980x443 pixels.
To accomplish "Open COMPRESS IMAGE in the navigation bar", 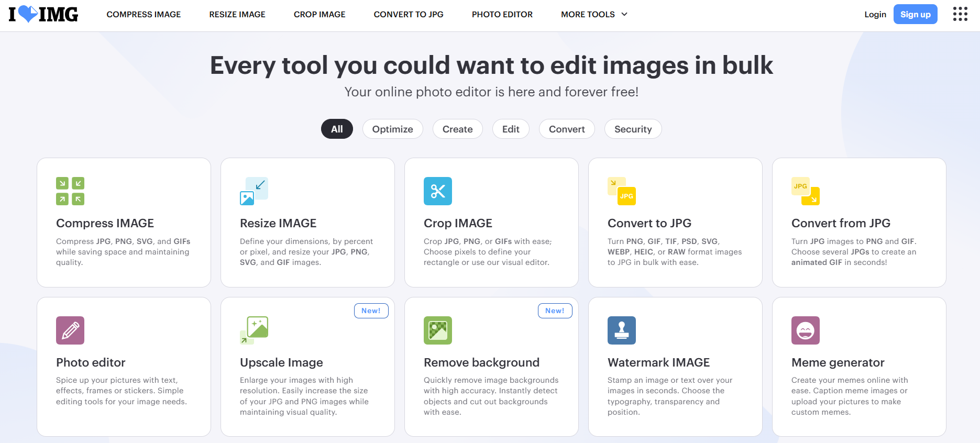I will pyautogui.click(x=144, y=14).
